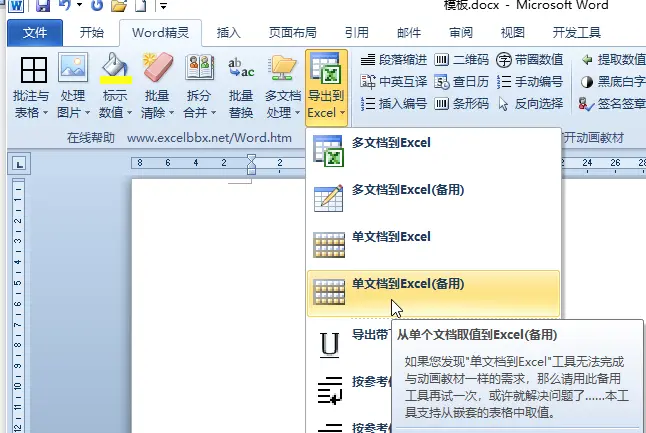Click the 段落缩进 button

click(393, 60)
